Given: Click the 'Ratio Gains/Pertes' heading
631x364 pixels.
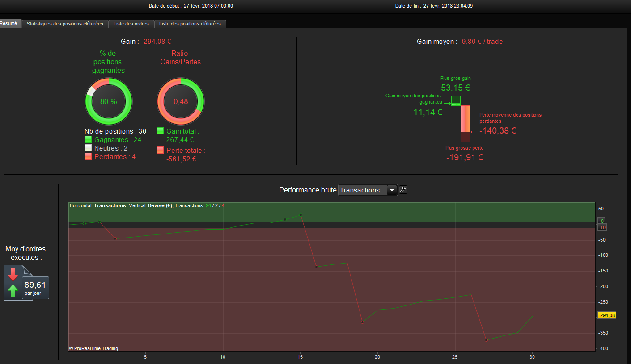Looking at the screenshot, I should [x=181, y=58].
